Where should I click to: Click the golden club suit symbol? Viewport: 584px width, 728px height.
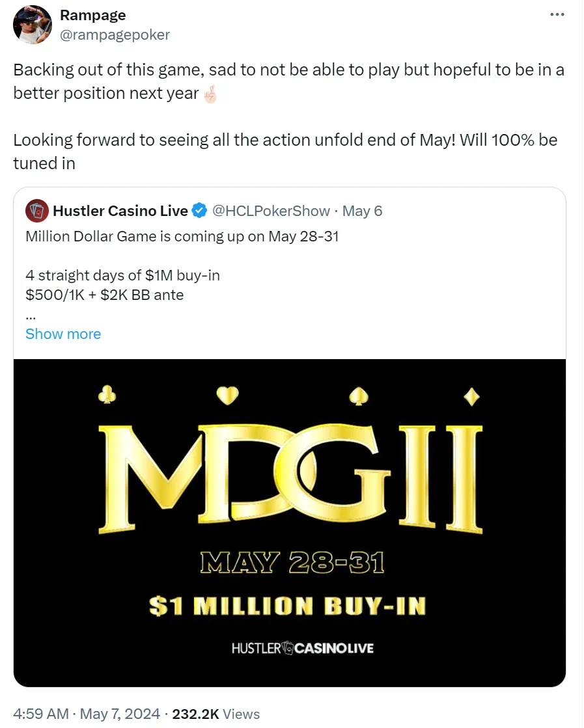[x=106, y=394]
